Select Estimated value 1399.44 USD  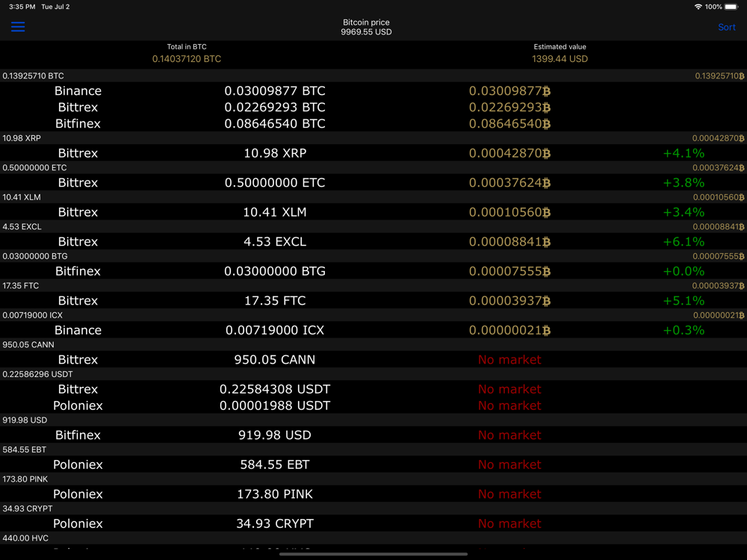point(560,58)
